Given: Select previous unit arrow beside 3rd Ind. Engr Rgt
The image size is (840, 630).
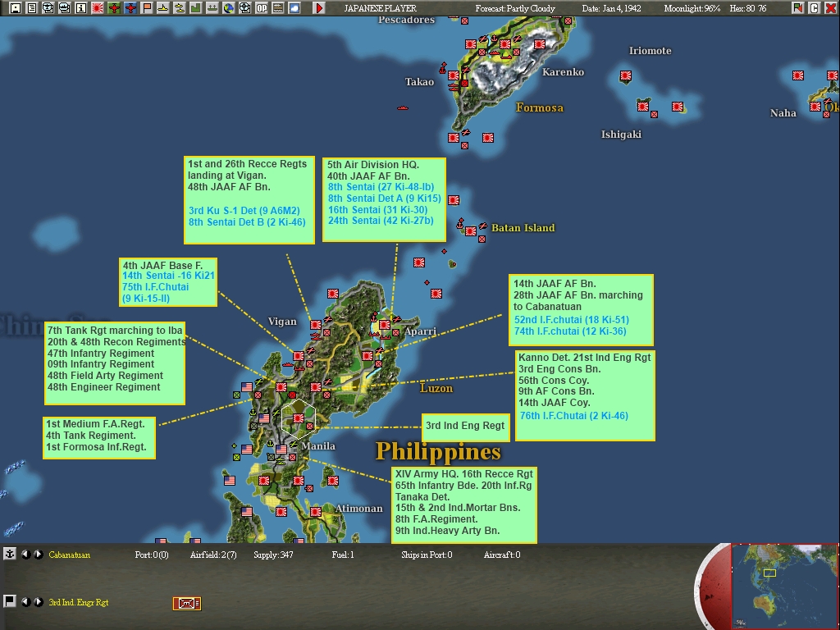Looking at the screenshot, I should [25, 602].
